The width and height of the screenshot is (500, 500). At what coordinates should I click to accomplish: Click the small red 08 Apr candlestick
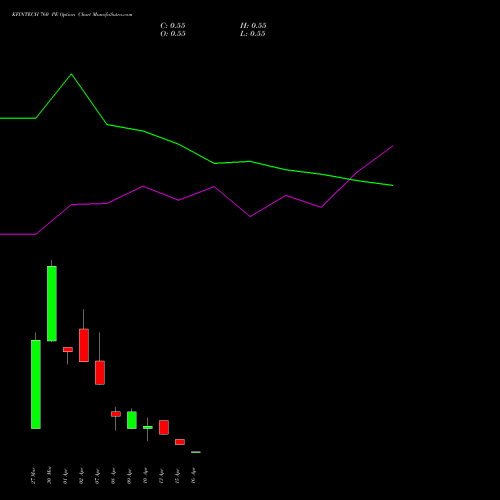(x=116, y=414)
